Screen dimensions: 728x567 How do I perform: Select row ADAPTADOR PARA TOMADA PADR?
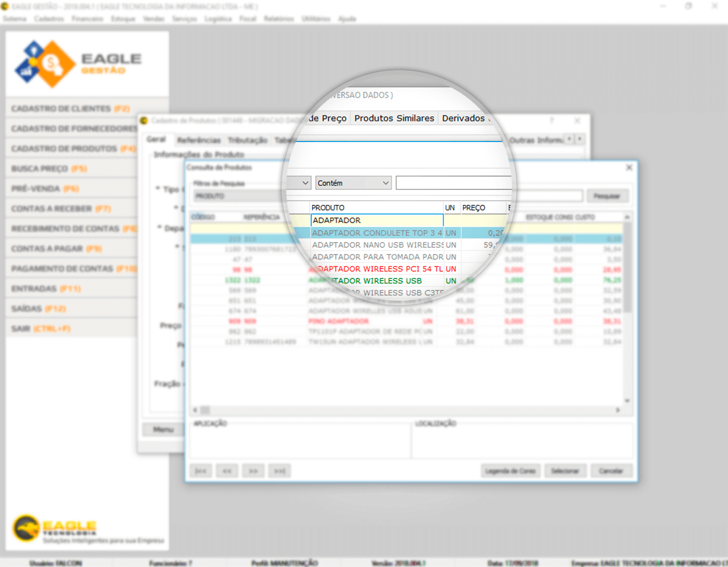coord(377,257)
